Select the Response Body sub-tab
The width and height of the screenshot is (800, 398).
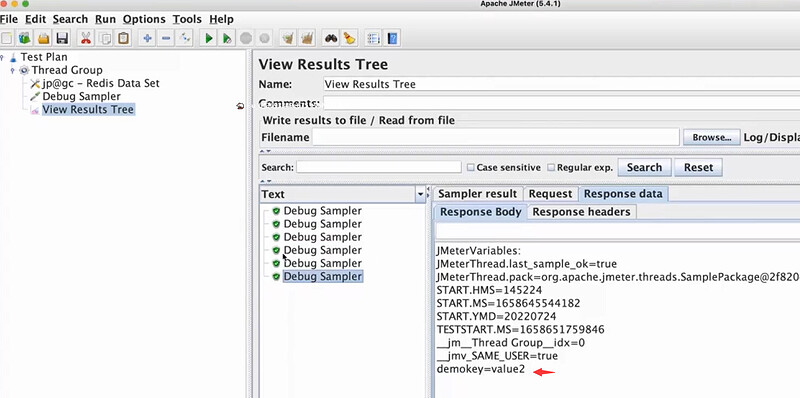point(481,212)
